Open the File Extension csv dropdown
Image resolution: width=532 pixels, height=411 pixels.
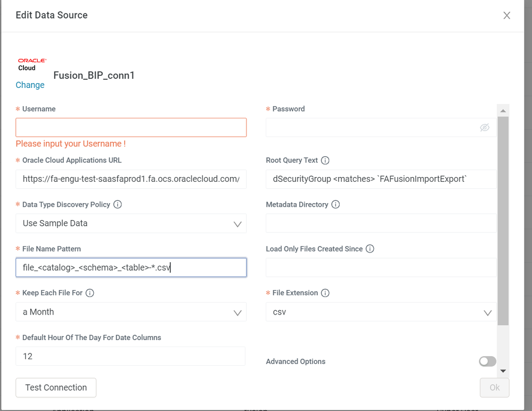[x=381, y=312]
